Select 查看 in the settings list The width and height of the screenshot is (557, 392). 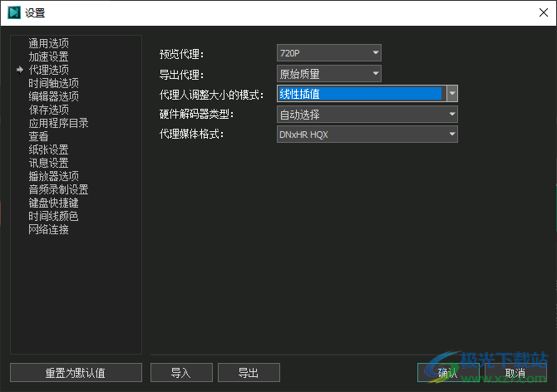pyautogui.click(x=38, y=136)
